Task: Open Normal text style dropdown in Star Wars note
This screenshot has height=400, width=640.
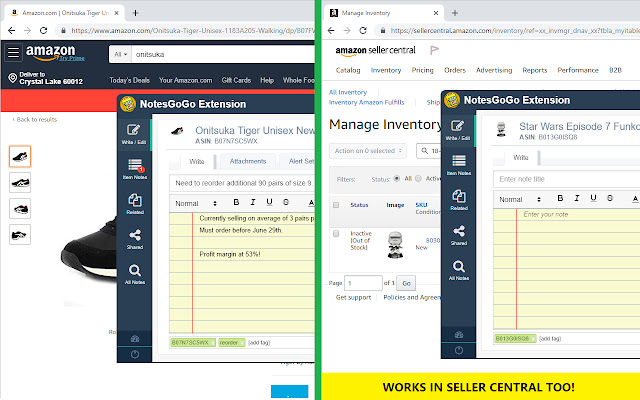Action: pyautogui.click(x=520, y=199)
